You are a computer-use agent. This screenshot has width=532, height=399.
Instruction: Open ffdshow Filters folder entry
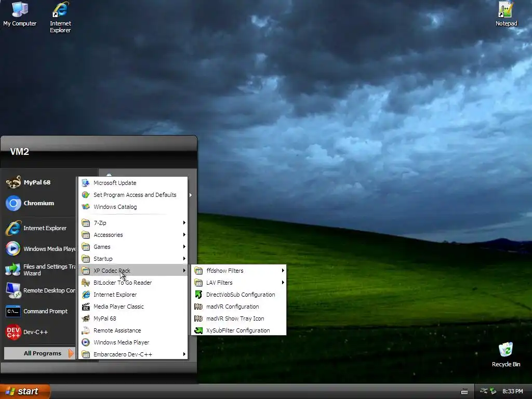pyautogui.click(x=239, y=271)
